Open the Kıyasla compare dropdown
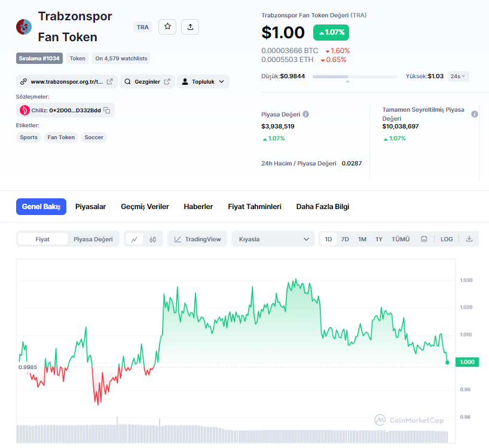 [273, 240]
